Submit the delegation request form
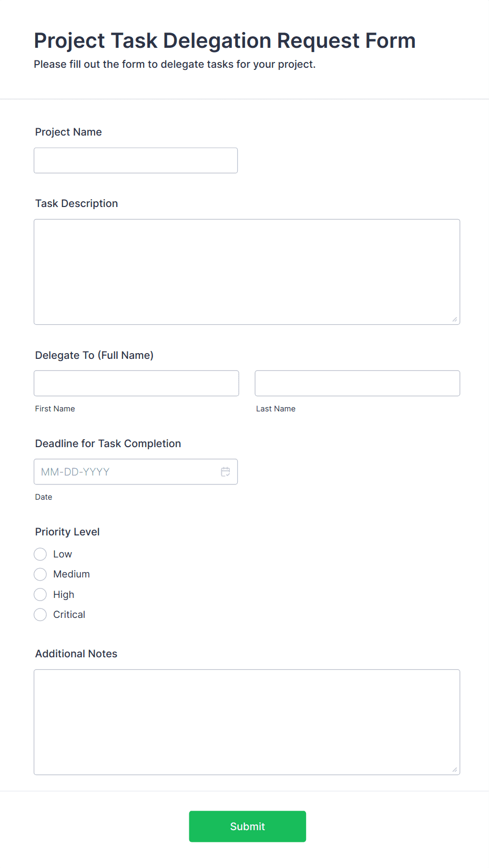The height and width of the screenshot is (868, 489). click(x=247, y=826)
